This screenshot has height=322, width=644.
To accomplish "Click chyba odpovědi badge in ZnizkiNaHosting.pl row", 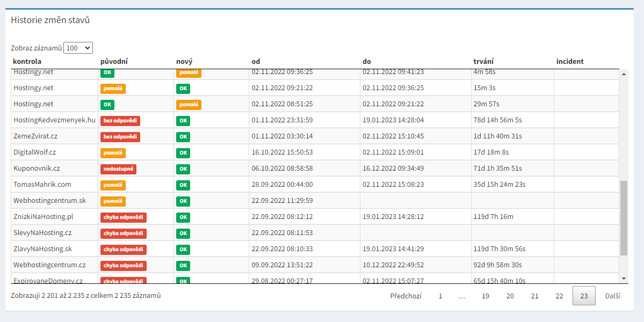I will pos(123,217).
